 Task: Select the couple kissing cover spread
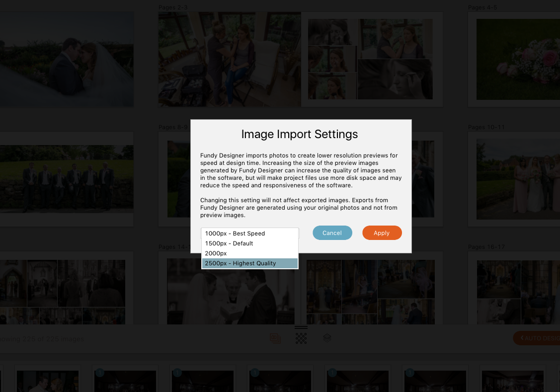click(67, 59)
